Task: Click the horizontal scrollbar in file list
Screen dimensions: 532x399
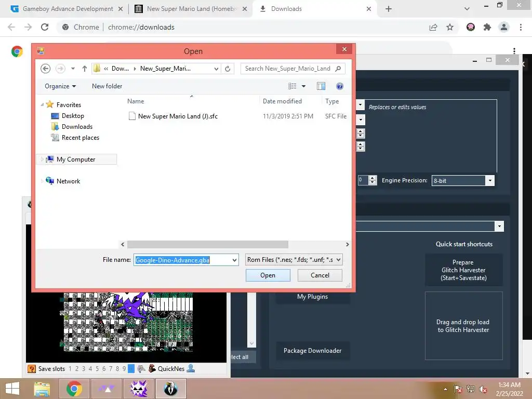Action: coord(208,244)
